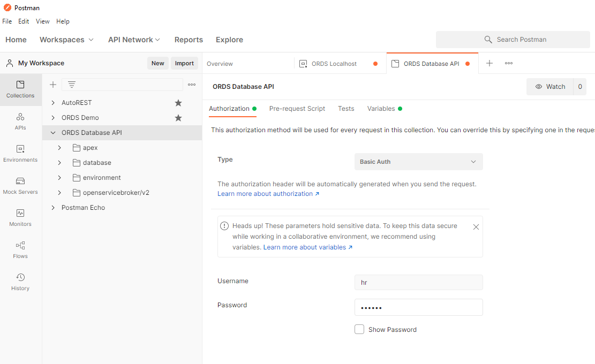Switch to the Pre-request Script tab

297,109
